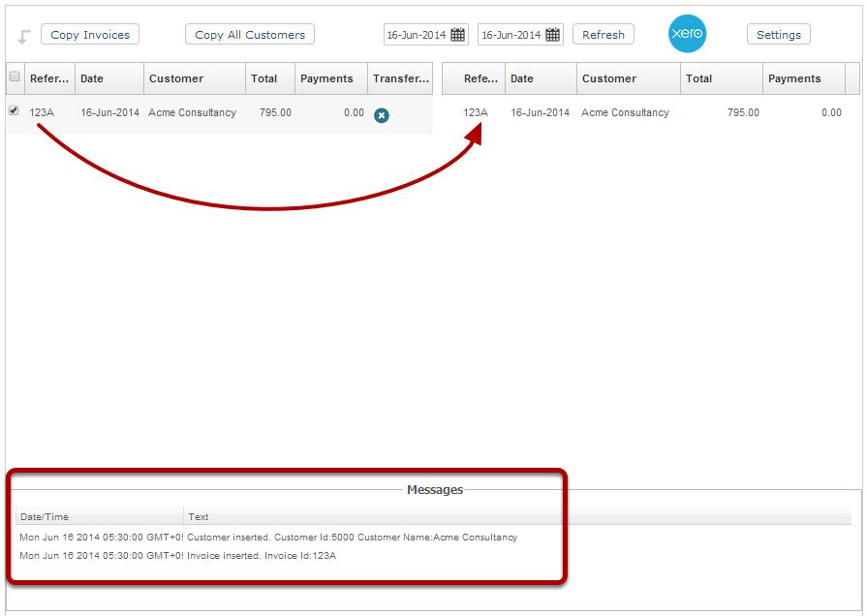
Task: Click the Copy Invoices button
Action: coord(90,34)
